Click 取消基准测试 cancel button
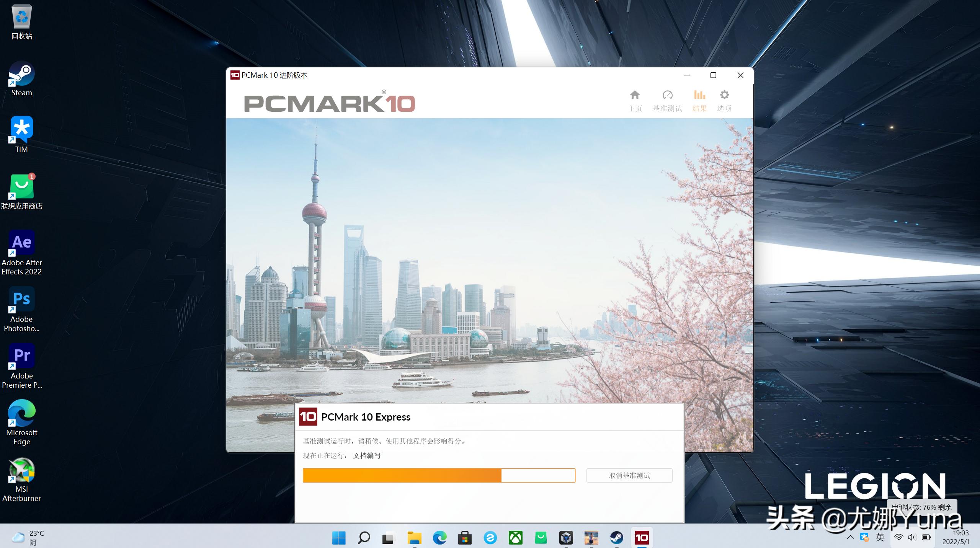The width and height of the screenshot is (980, 548). coord(629,475)
